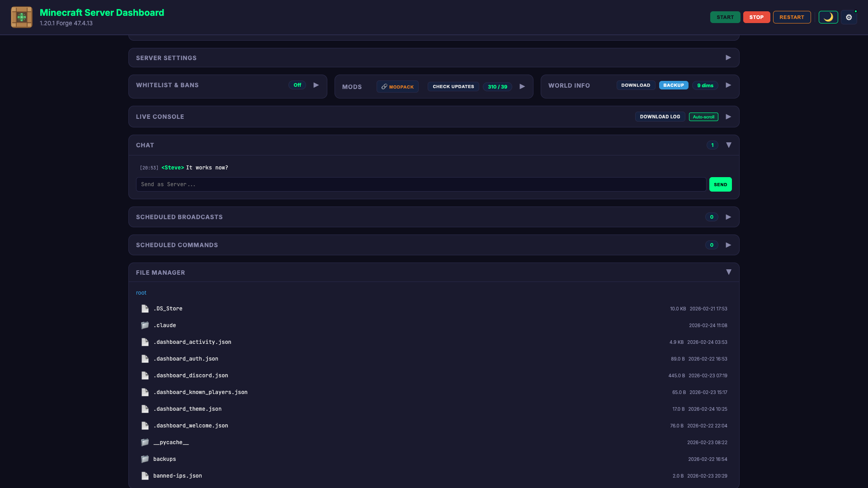
Task: Click the Minecraft server logo in the header
Action: (x=21, y=17)
